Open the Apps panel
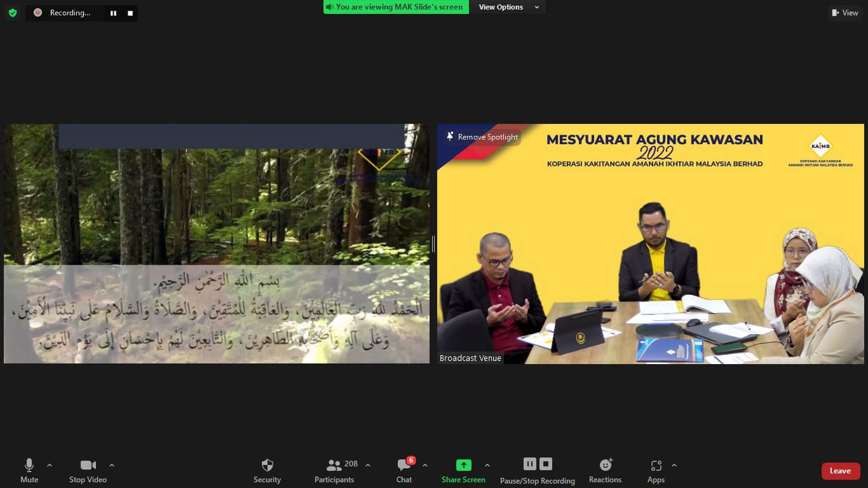 point(656,471)
